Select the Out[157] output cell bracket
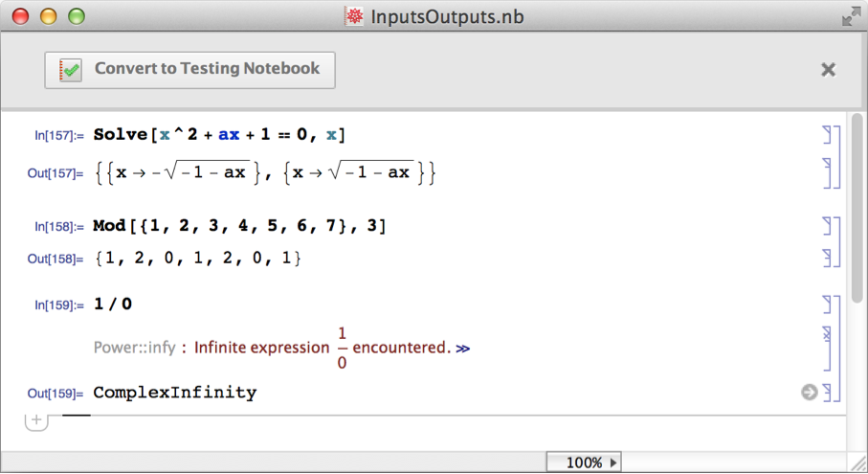This screenshot has width=868, height=474. coord(827,172)
